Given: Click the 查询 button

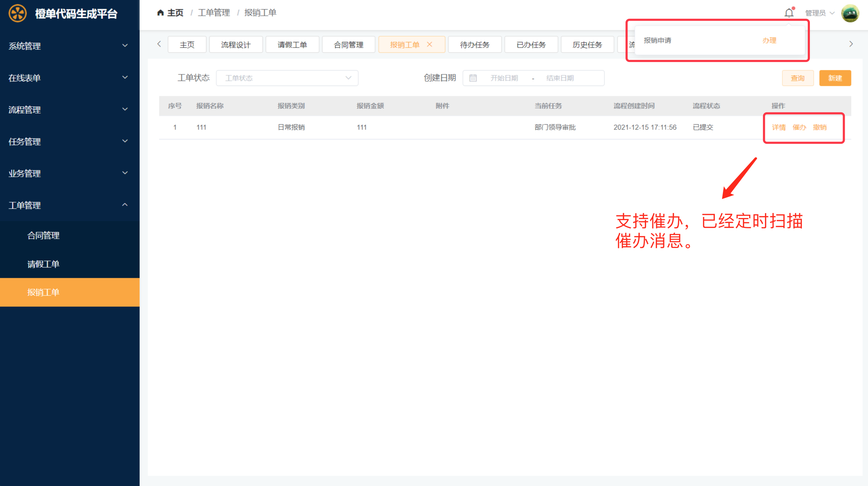Looking at the screenshot, I should click(798, 78).
